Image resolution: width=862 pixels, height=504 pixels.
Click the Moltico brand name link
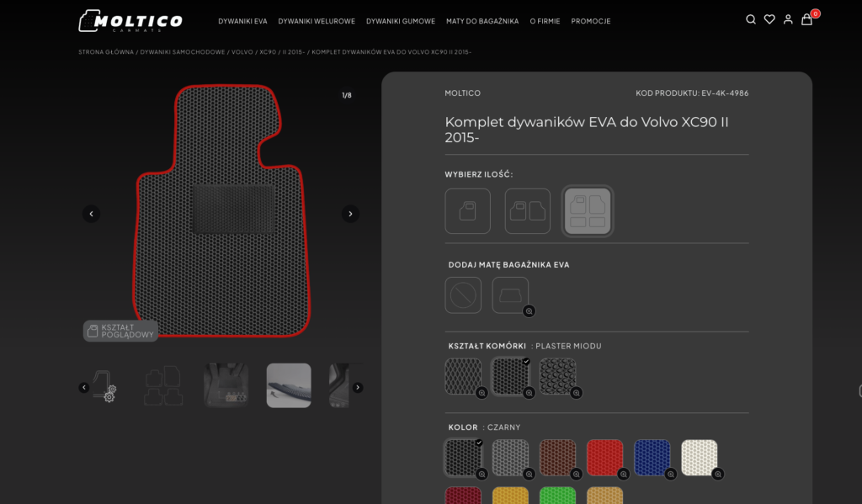coord(462,93)
